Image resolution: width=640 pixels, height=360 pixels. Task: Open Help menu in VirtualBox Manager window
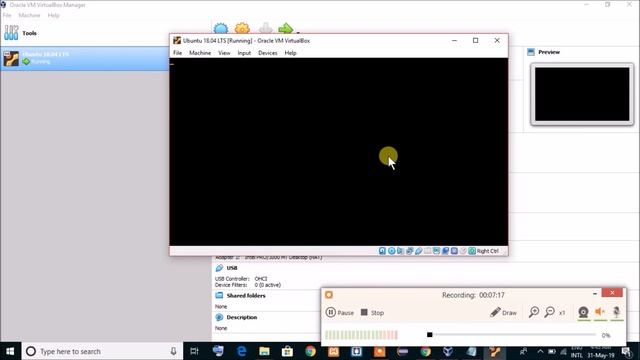53,15
